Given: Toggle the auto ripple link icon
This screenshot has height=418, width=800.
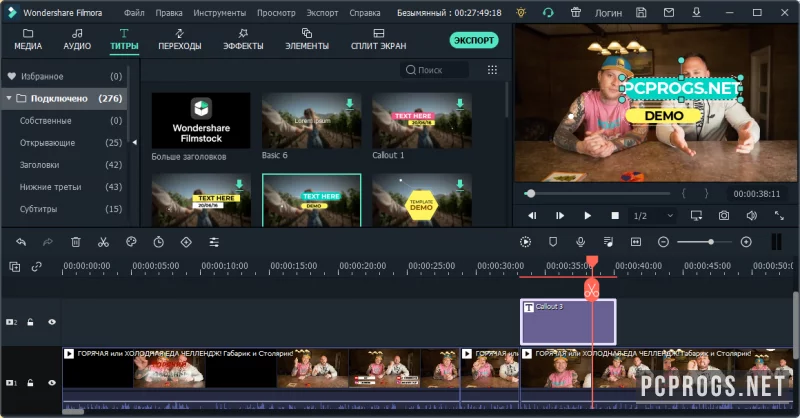Looking at the screenshot, I should coord(36,266).
